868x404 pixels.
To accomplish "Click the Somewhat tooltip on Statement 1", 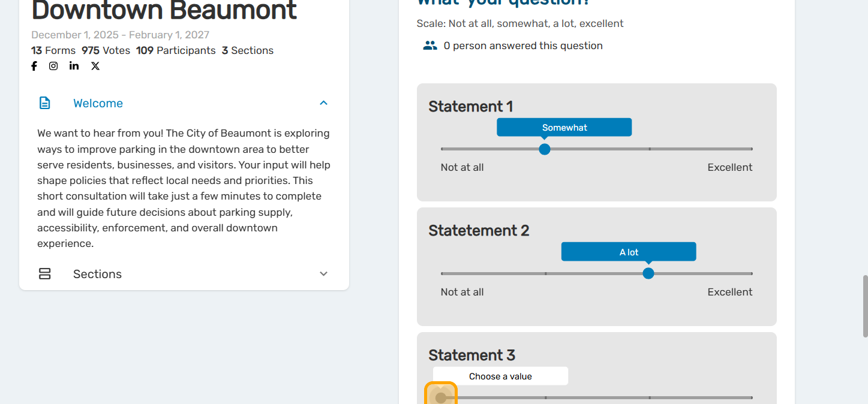I will (x=564, y=128).
